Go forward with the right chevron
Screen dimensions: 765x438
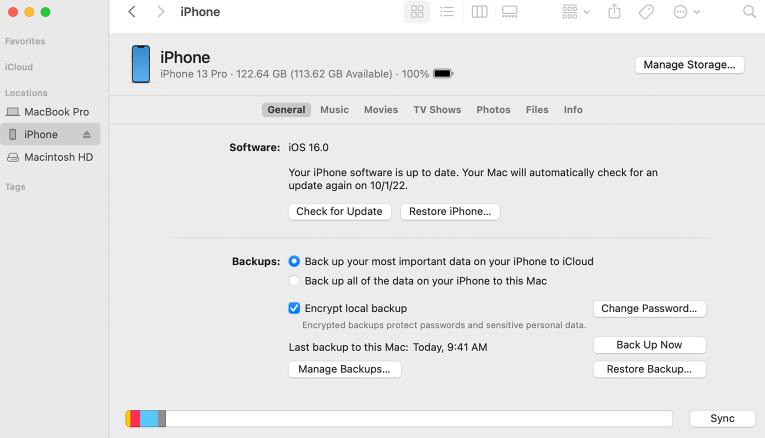[161, 12]
